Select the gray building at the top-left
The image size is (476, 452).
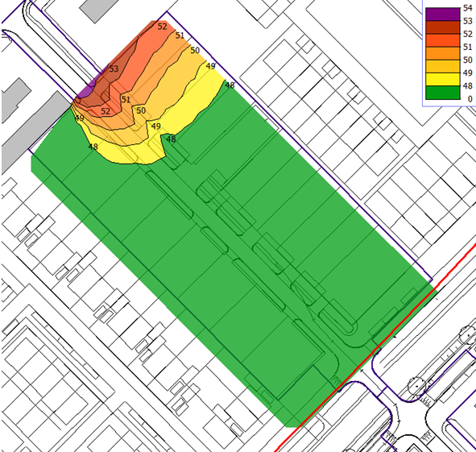[98, 10]
